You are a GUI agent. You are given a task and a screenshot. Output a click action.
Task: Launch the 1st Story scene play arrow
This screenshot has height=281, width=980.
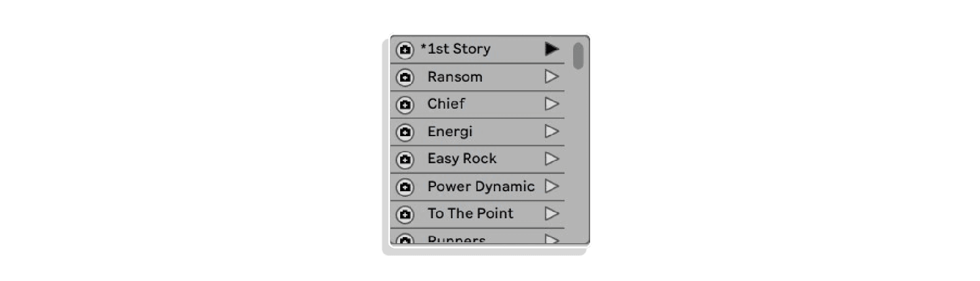pos(552,49)
